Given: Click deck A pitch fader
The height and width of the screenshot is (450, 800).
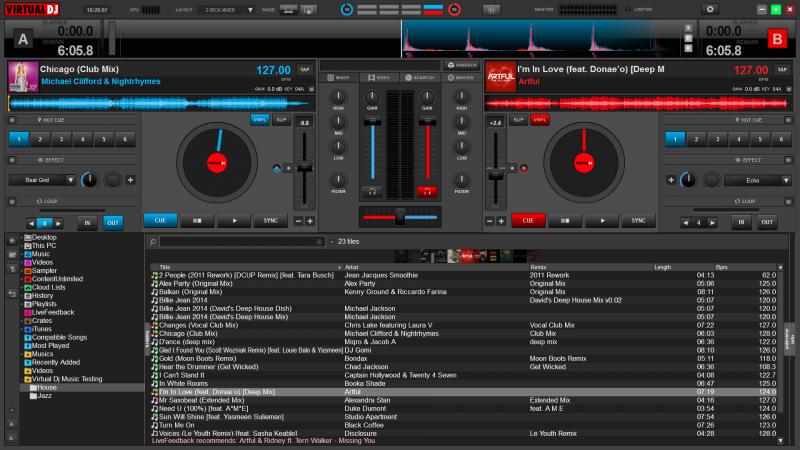Looking at the screenshot, I should [x=304, y=167].
